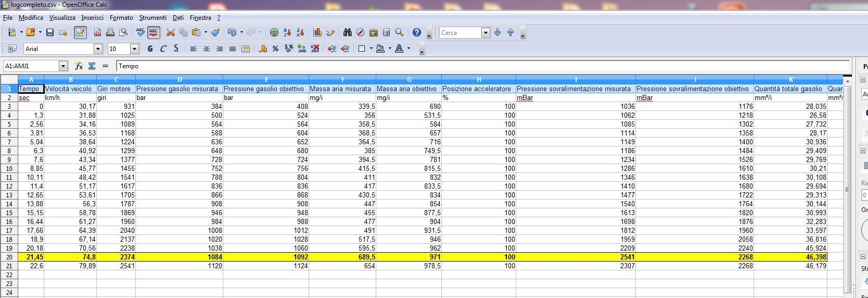Open the Modifica menu

point(31,18)
